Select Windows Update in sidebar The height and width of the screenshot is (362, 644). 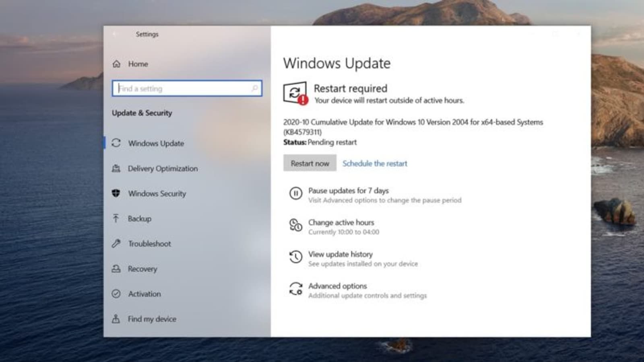click(x=156, y=143)
